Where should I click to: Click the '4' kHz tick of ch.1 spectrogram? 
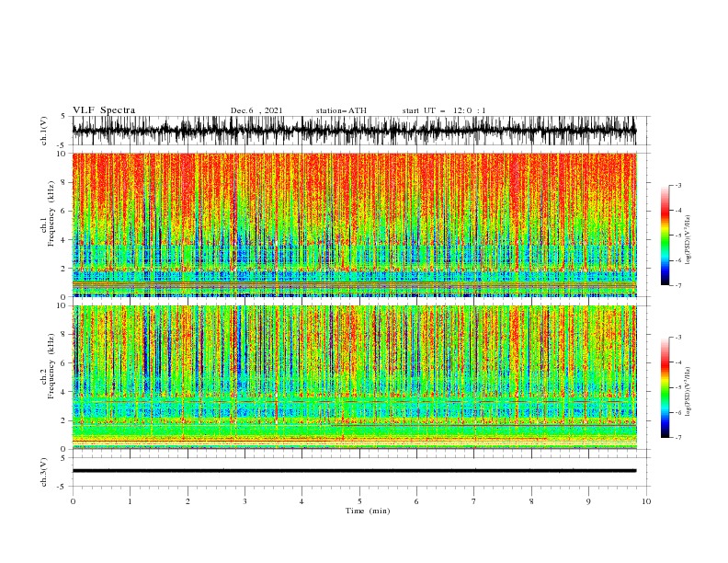coord(63,240)
